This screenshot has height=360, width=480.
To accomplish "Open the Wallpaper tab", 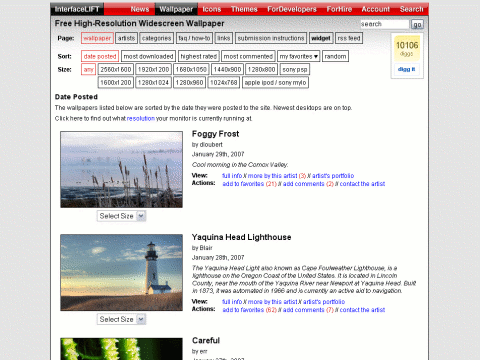I will [x=176, y=9].
